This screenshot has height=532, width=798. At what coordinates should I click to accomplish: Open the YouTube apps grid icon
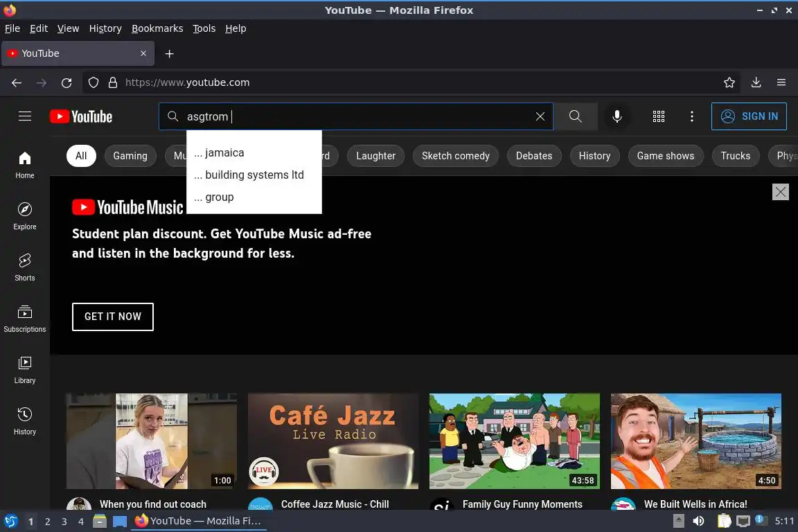tap(659, 116)
